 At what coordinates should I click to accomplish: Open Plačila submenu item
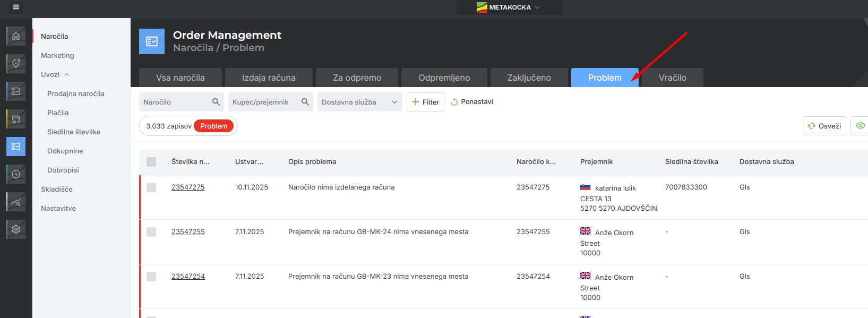[x=58, y=113]
